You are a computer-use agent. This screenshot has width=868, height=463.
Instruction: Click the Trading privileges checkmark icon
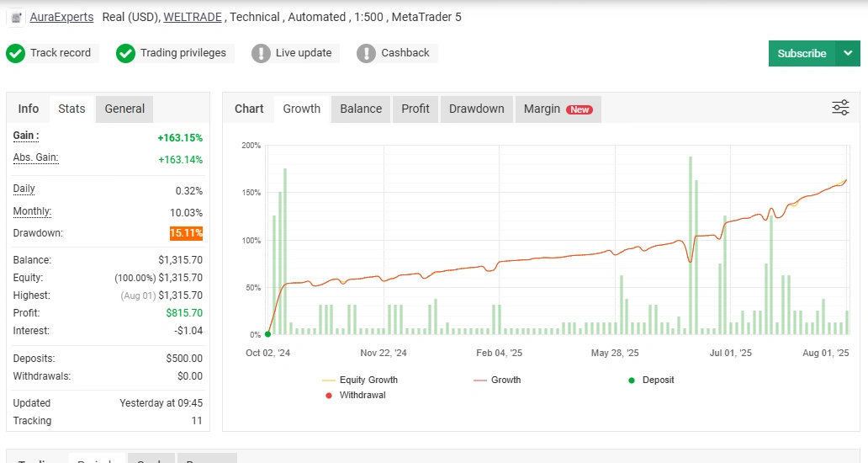pos(125,53)
